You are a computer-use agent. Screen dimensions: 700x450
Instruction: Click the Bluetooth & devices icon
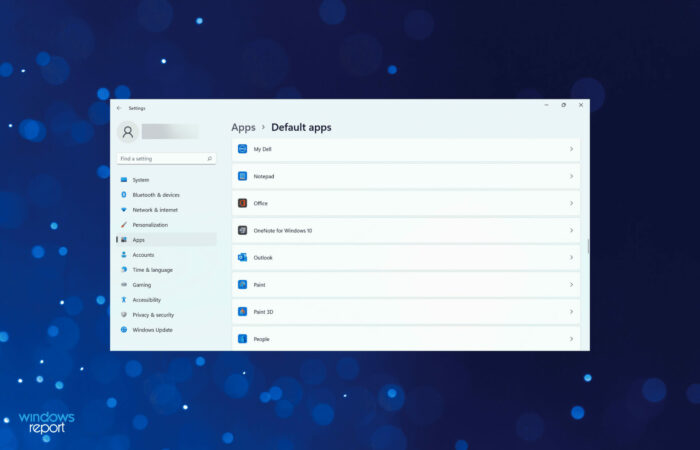(124, 195)
